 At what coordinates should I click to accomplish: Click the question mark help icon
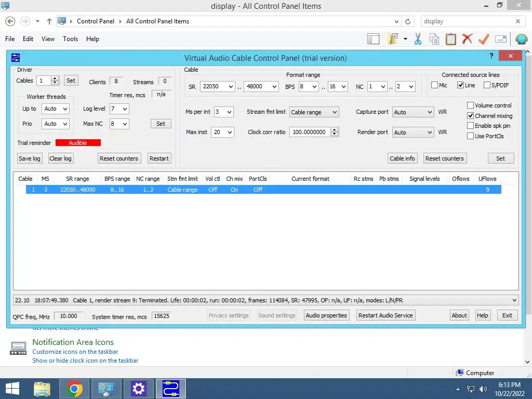491,56
